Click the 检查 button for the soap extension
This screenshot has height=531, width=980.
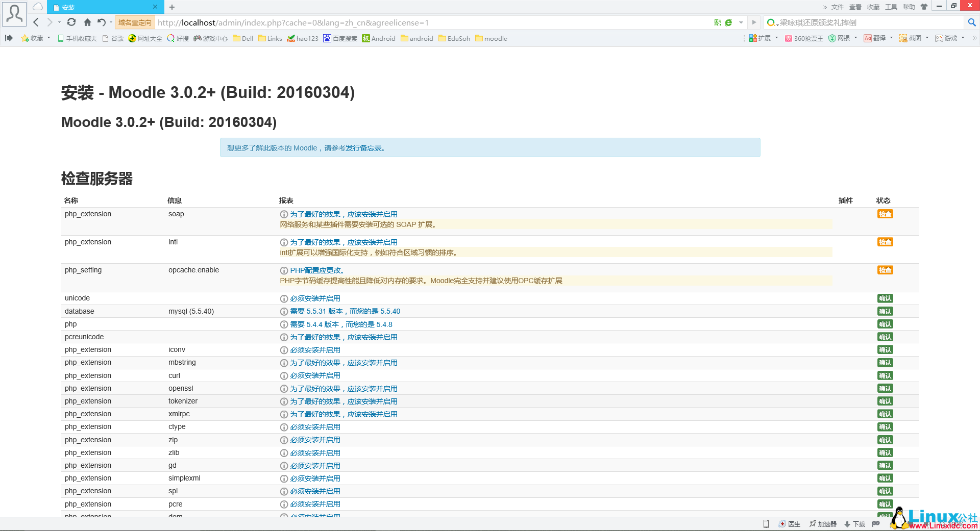point(885,214)
